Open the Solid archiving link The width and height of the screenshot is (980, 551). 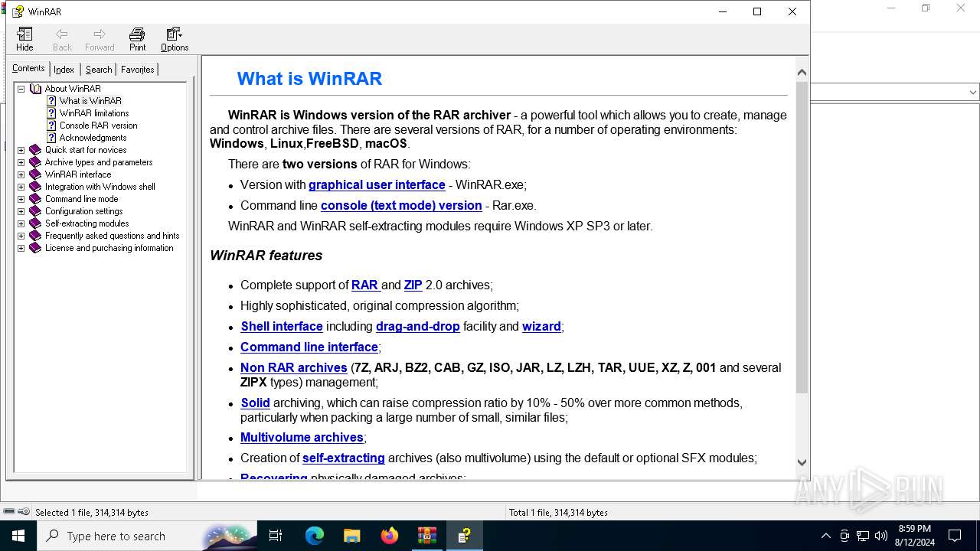255,403
